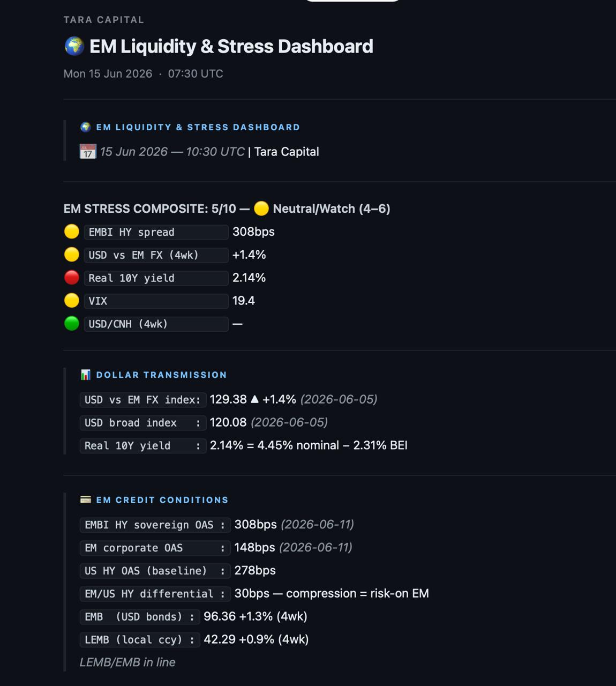Image resolution: width=616 pixels, height=686 pixels.
Task: Click the 2.14% value next to the red indicator
Action: [x=249, y=278]
